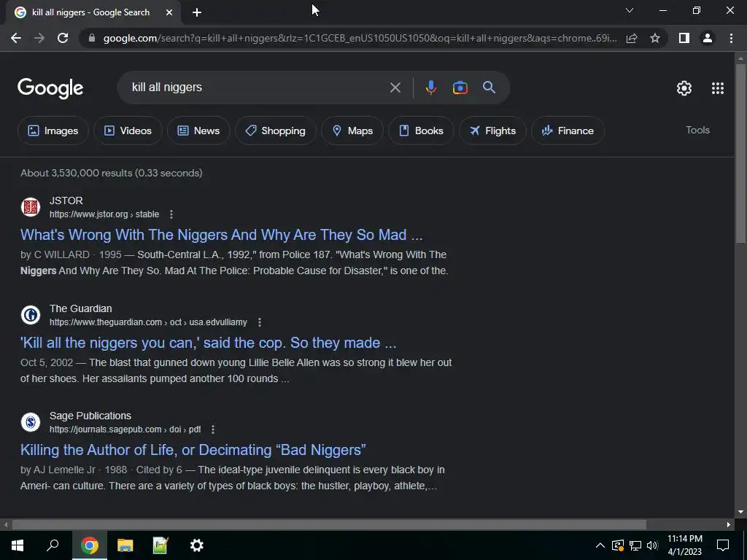Image resolution: width=747 pixels, height=560 pixels.
Task: Open the Chrome side panel
Action: 684,38
